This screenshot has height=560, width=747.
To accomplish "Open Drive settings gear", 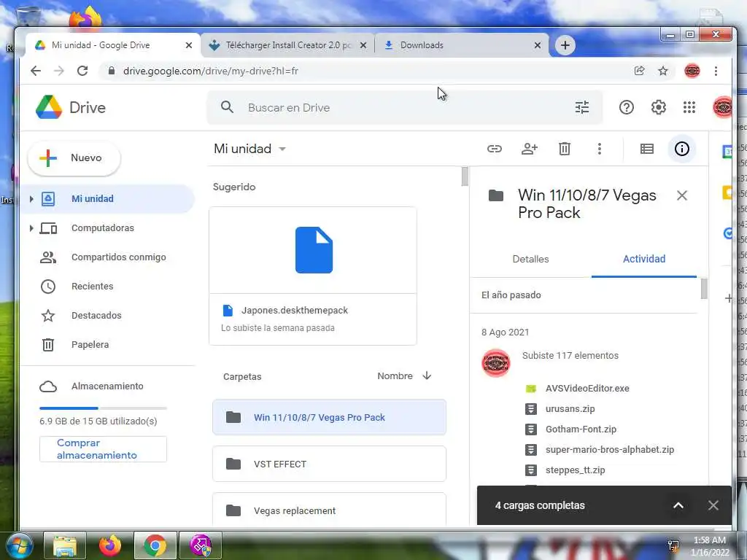I will (659, 108).
